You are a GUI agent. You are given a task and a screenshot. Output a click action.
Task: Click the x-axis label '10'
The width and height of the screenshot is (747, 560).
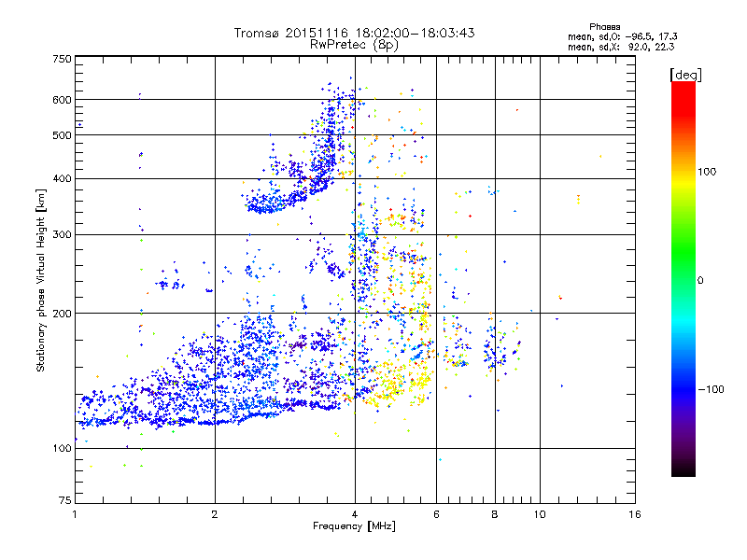click(x=540, y=514)
